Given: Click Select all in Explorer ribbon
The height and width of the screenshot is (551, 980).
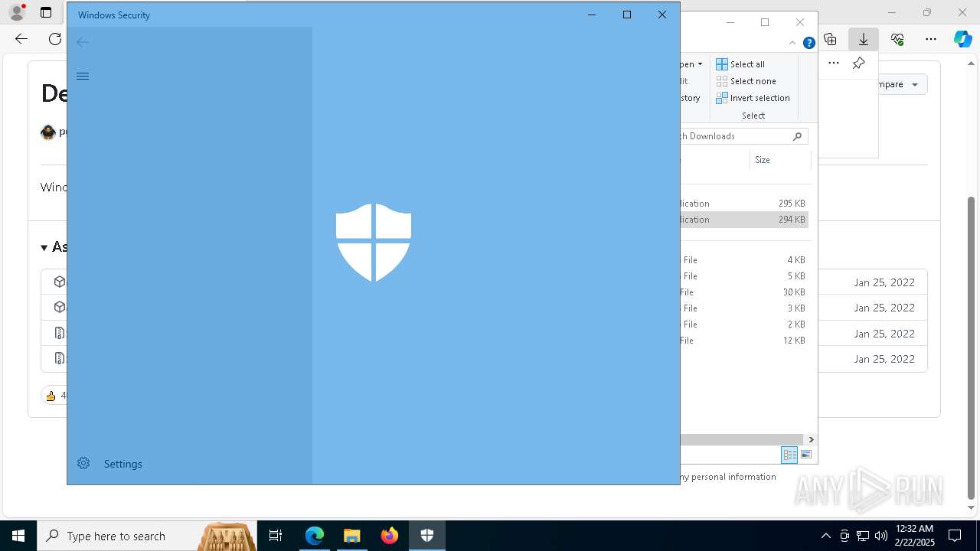Looking at the screenshot, I should (740, 64).
